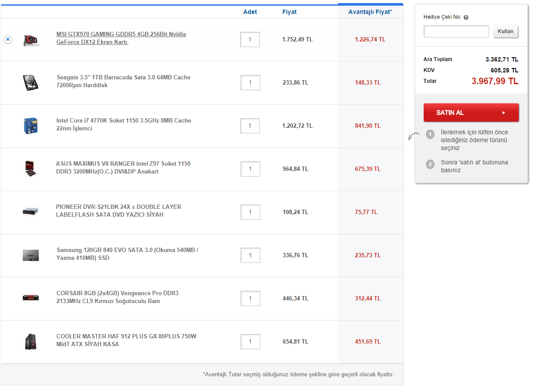Open Seagate Barracuda harddisk thumbnail
Image resolution: width=544 pixels, height=392 pixels.
[x=31, y=82]
